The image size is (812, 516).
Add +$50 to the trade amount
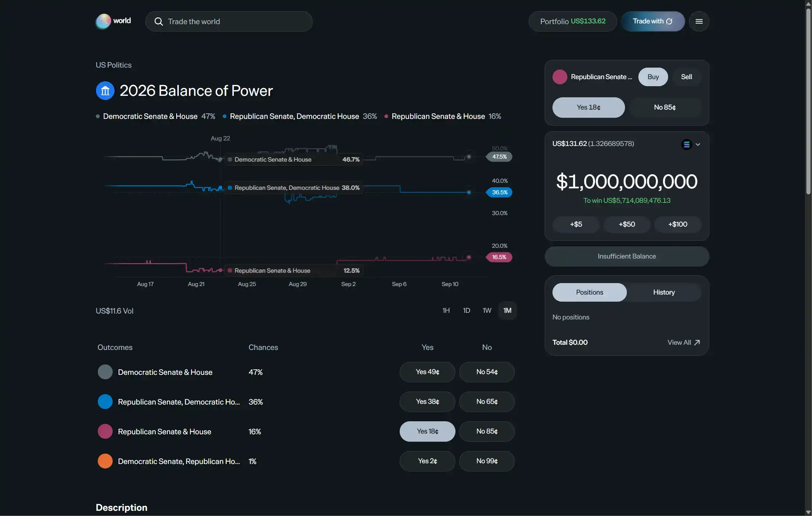pyautogui.click(x=627, y=224)
